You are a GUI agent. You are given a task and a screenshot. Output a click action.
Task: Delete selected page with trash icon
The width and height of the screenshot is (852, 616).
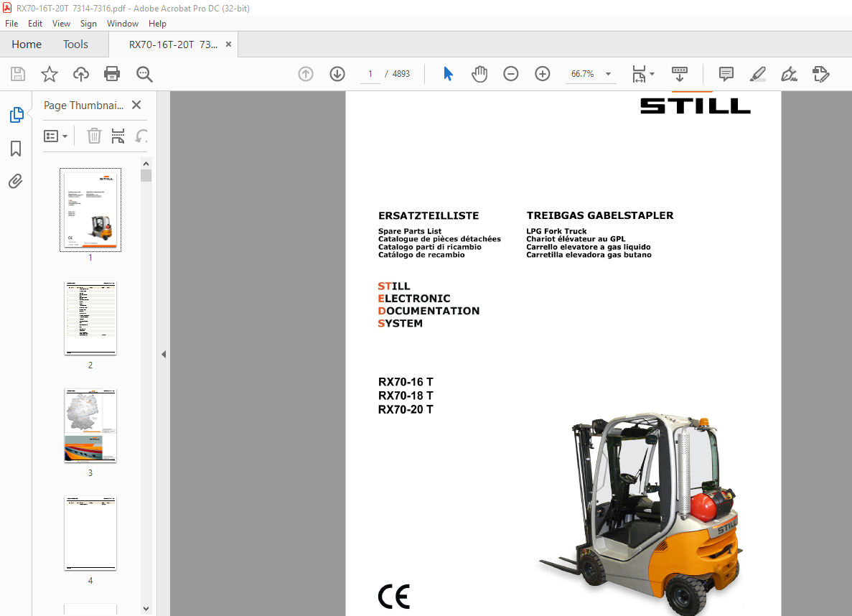(94, 136)
